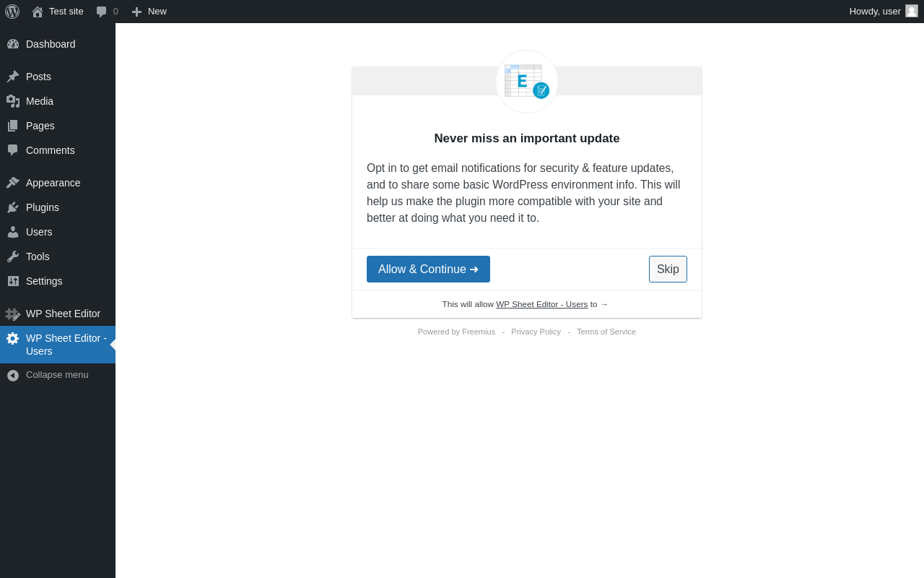Open the WP Sheet Editor - Users permissions link
The image size is (924, 578).
pos(541,304)
